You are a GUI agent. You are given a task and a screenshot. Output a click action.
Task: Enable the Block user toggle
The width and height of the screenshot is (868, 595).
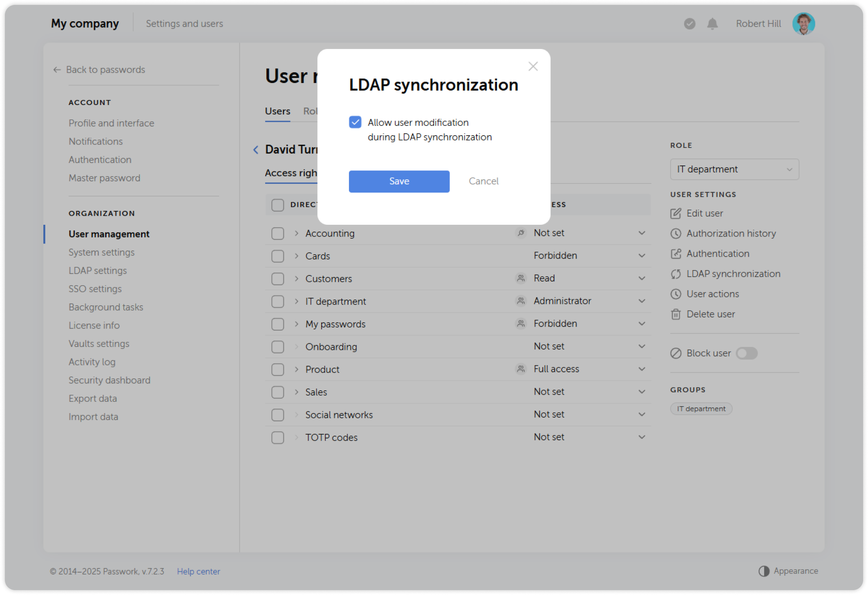pyautogui.click(x=747, y=353)
